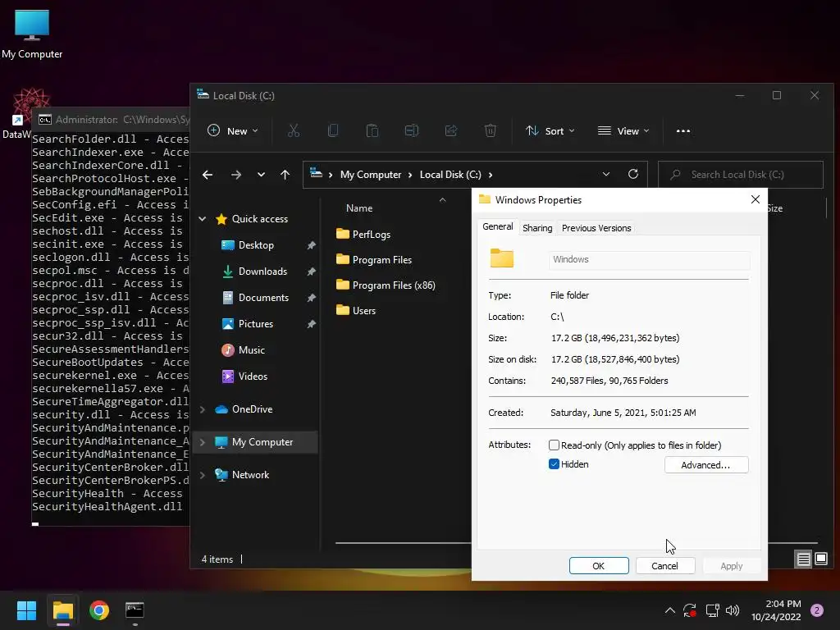Open the My Computer desktop icon

pos(32,33)
